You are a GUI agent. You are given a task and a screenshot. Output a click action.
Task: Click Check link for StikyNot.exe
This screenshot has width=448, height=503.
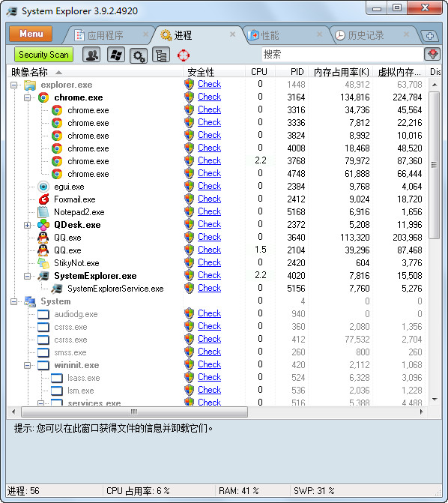[x=209, y=262]
